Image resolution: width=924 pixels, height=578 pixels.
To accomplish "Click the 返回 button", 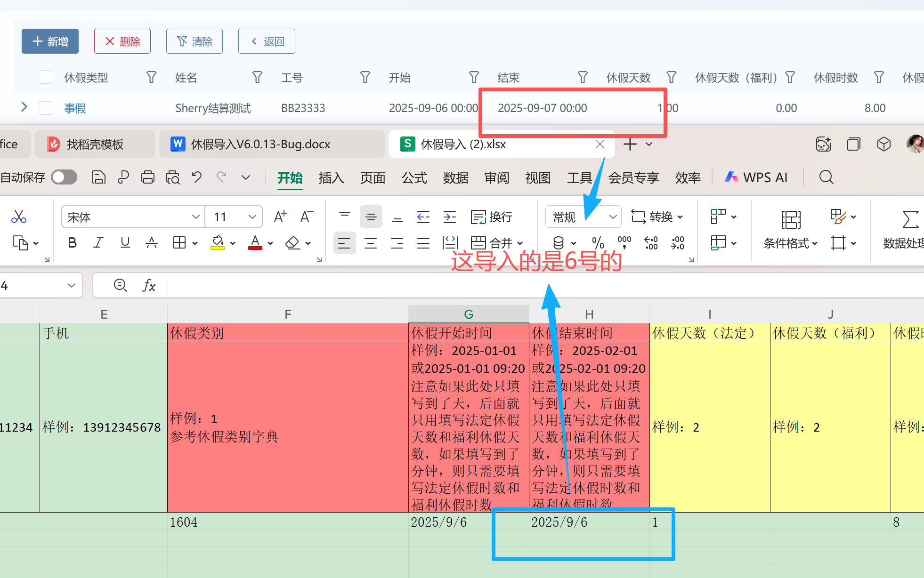I will pyautogui.click(x=267, y=41).
